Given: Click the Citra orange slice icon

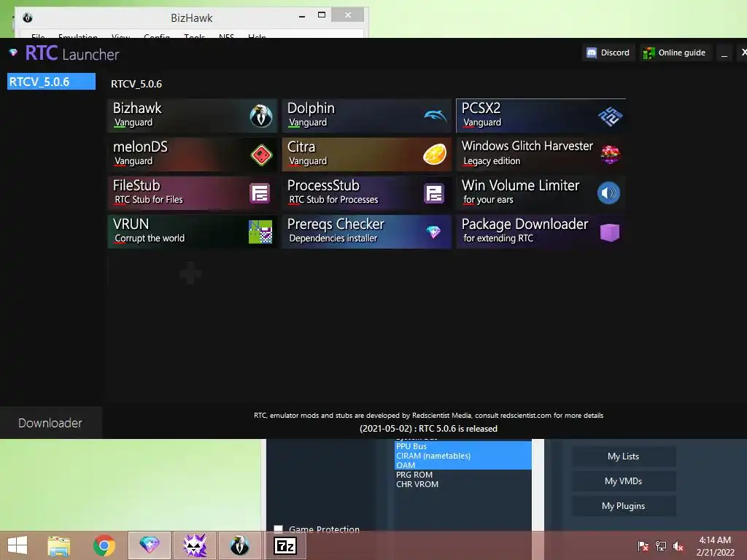Looking at the screenshot, I should (435, 155).
